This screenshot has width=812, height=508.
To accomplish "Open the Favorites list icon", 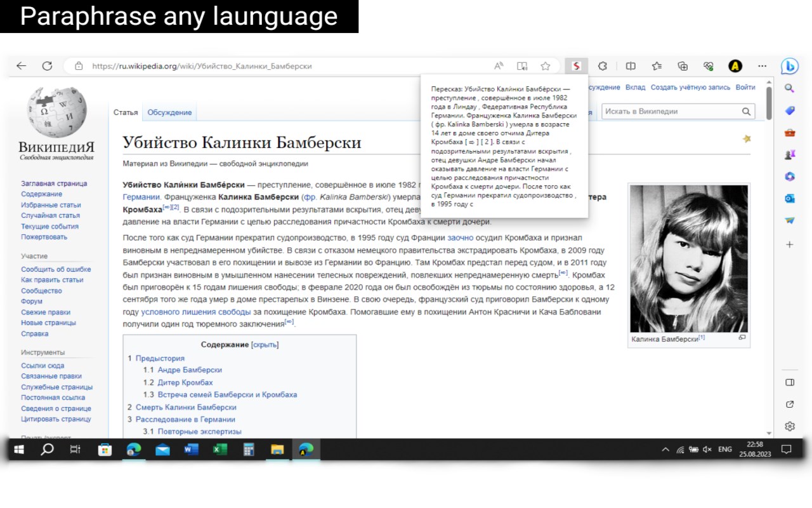I will coord(657,66).
